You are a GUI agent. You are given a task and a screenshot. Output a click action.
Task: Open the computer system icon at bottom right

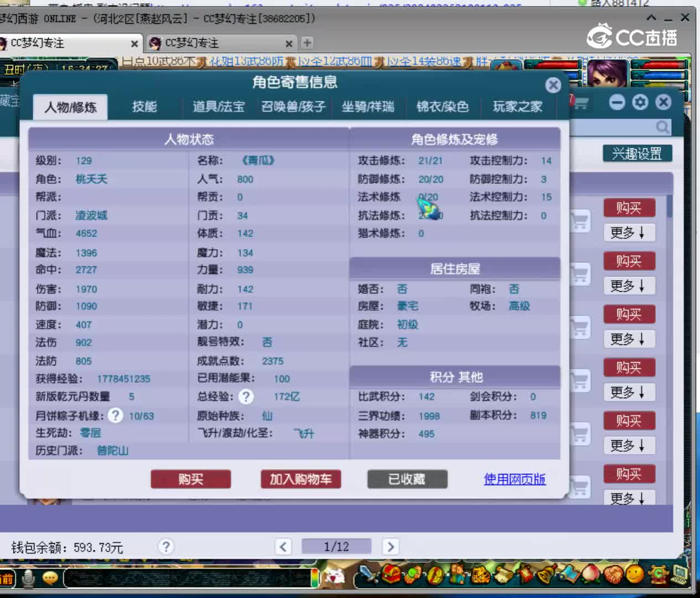[x=681, y=575]
